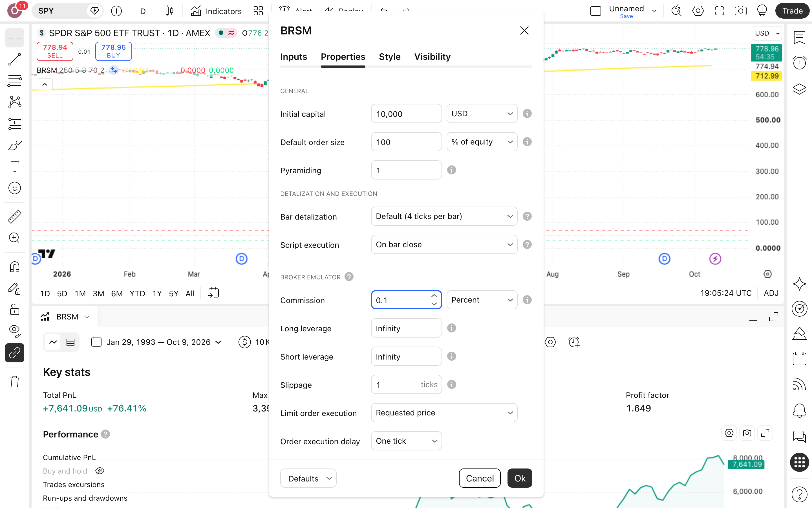Image resolution: width=812 pixels, height=508 pixels.
Task: Enter fullscreen mode from top toolbar
Action: (x=720, y=11)
